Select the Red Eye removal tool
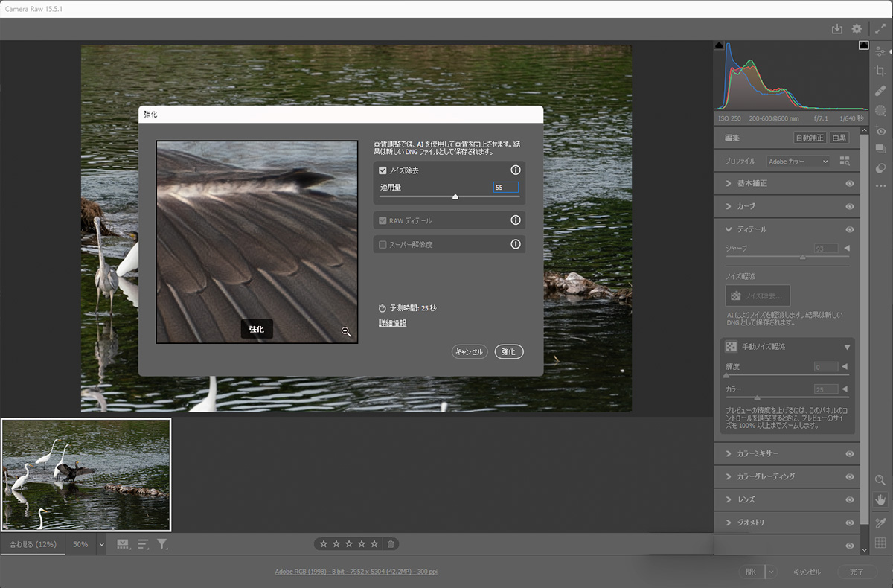Viewport: 893px width, 588px height. tap(880, 131)
